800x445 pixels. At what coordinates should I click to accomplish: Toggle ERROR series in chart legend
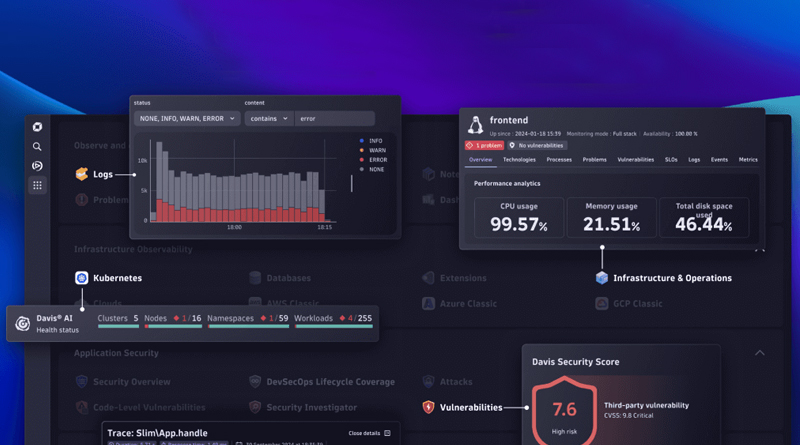click(x=373, y=160)
